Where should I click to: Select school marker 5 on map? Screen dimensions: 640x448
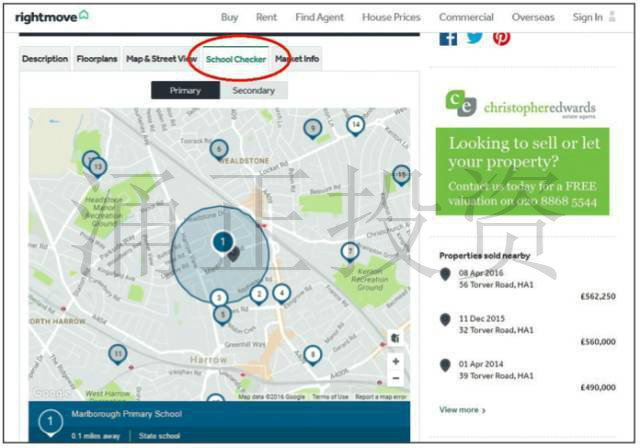coord(222,315)
